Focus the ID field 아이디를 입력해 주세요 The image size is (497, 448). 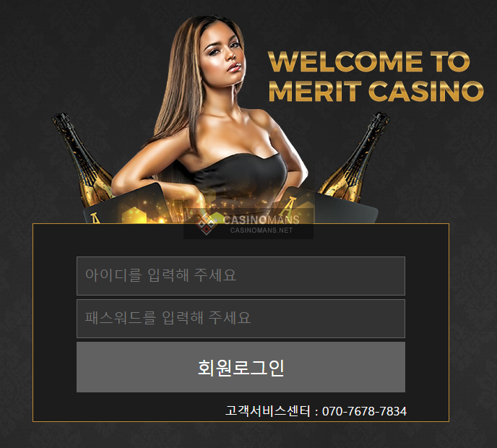point(241,276)
